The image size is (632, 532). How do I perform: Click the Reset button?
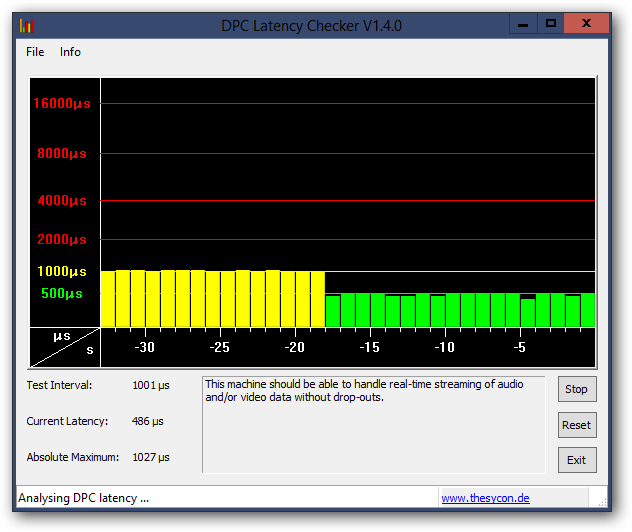click(577, 425)
